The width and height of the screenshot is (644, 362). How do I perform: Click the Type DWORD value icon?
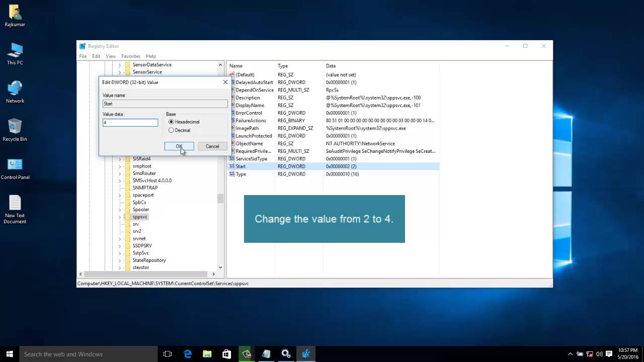232,174
